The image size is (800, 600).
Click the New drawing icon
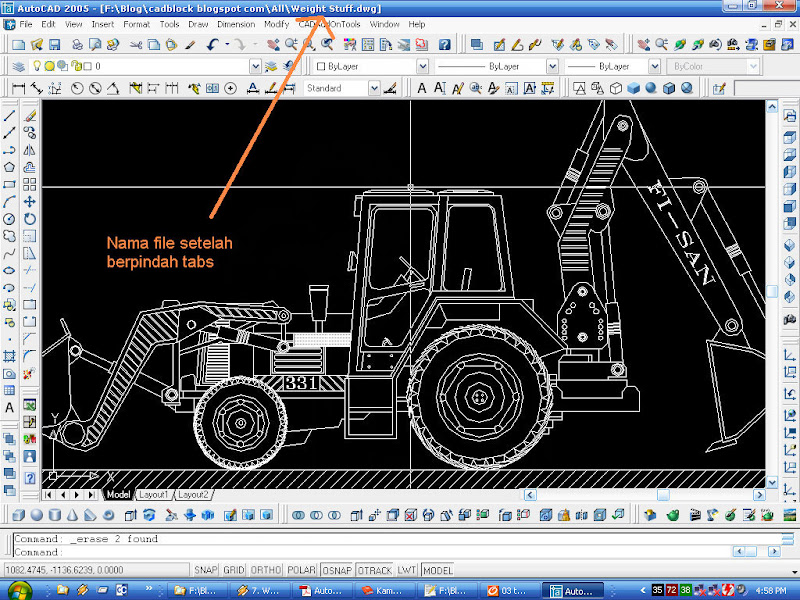(18, 45)
